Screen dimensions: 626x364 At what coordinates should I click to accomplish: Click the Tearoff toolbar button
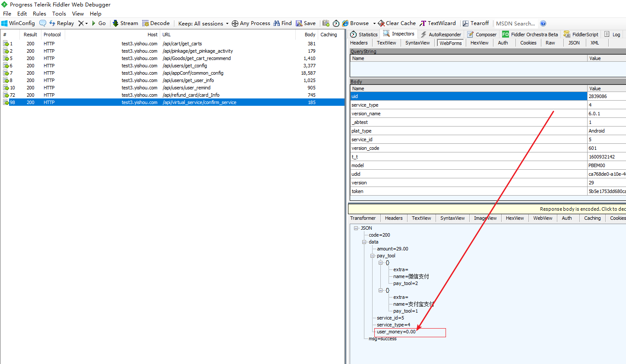(476, 23)
